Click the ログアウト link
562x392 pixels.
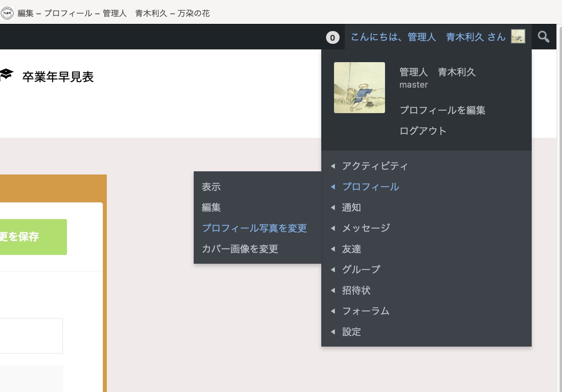tap(422, 131)
